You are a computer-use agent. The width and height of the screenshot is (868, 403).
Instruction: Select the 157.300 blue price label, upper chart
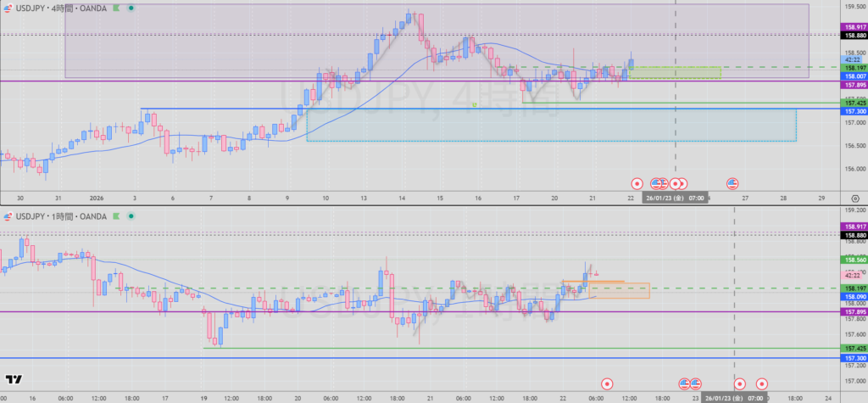852,112
